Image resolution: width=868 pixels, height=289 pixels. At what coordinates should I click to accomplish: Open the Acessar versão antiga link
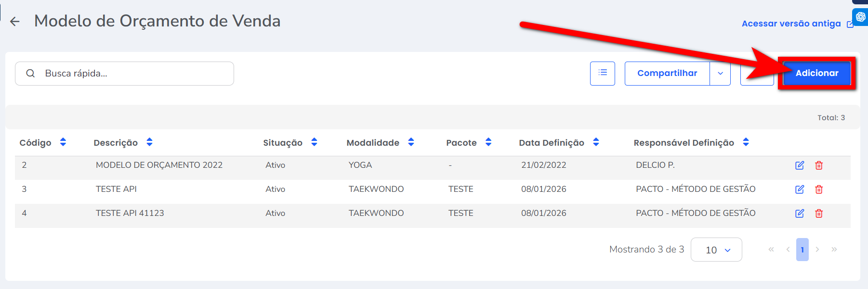pos(791,24)
